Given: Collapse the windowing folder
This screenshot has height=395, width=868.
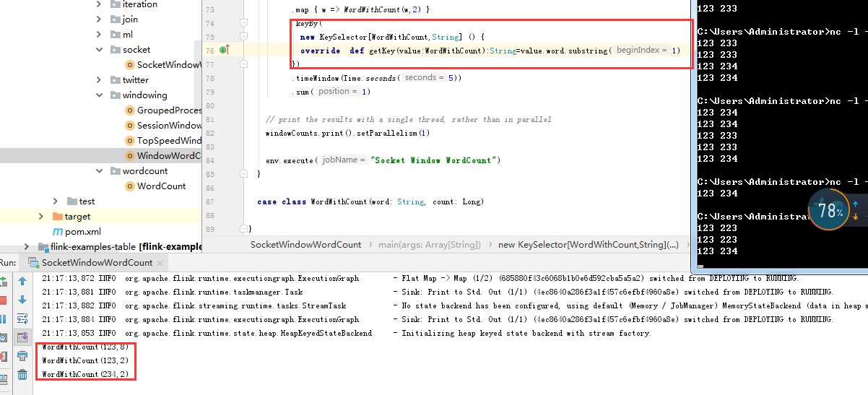Looking at the screenshot, I should 99,95.
